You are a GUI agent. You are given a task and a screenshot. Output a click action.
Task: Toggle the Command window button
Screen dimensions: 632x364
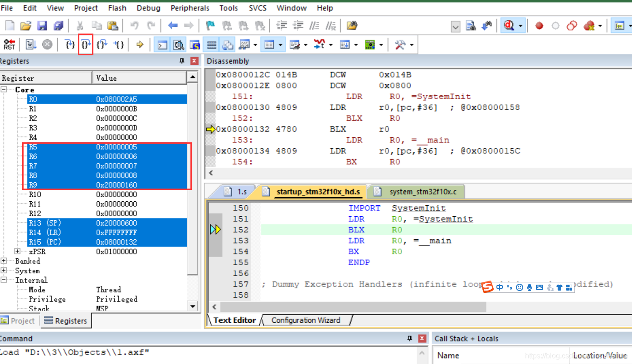pos(162,45)
